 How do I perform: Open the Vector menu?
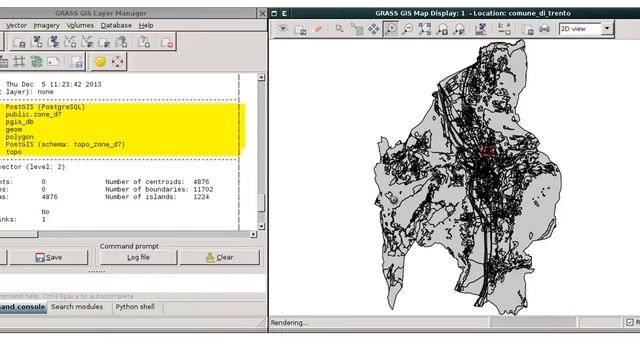(16, 25)
